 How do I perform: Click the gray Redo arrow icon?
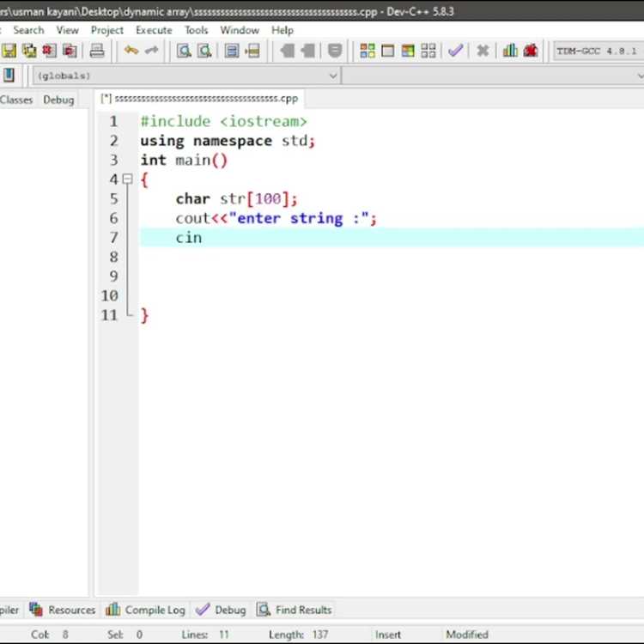coord(151,51)
